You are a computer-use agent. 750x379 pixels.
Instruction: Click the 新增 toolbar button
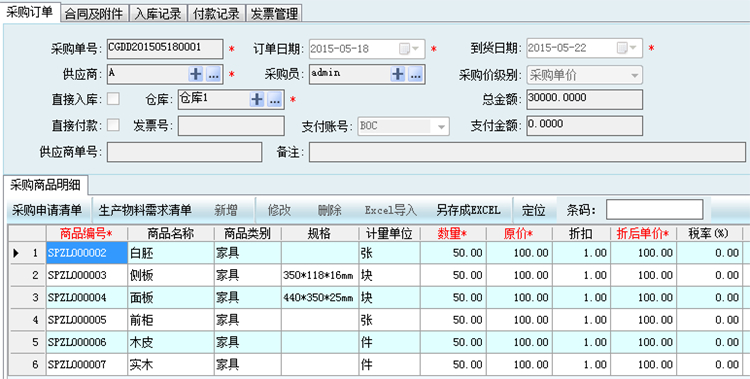tap(226, 210)
